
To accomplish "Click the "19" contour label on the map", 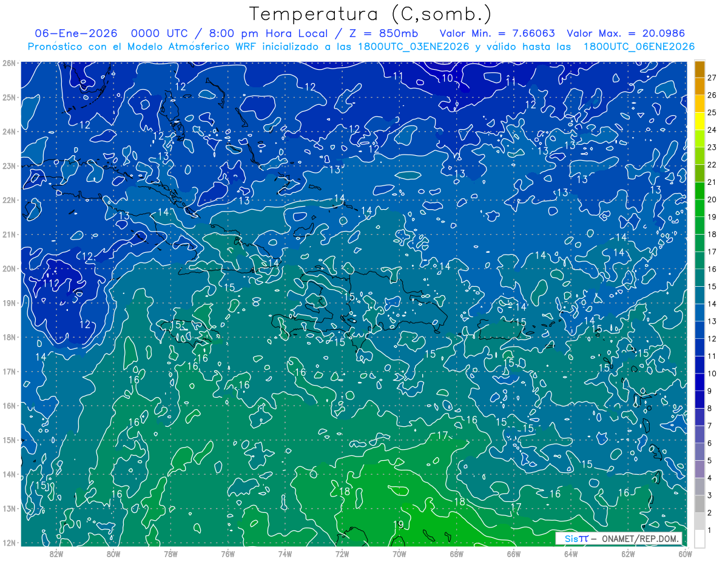I will (398, 525).
